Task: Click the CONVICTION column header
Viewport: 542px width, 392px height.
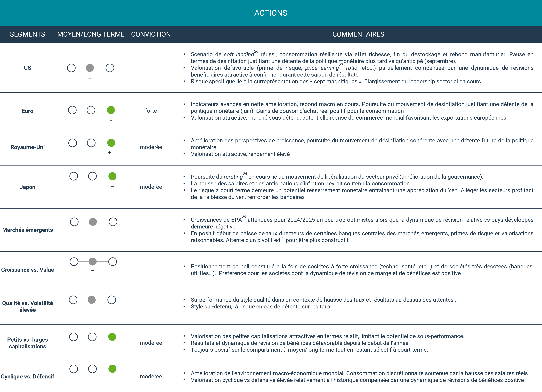Action: coord(151,34)
